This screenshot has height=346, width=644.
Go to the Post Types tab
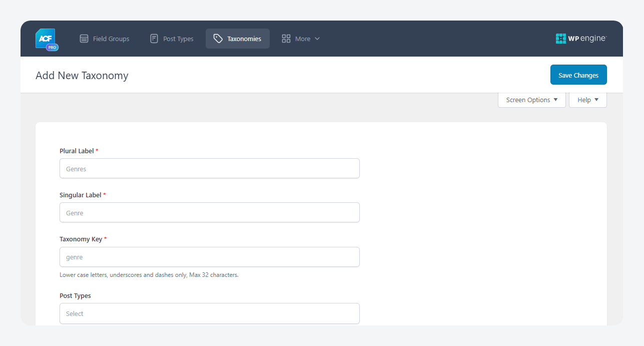[172, 39]
